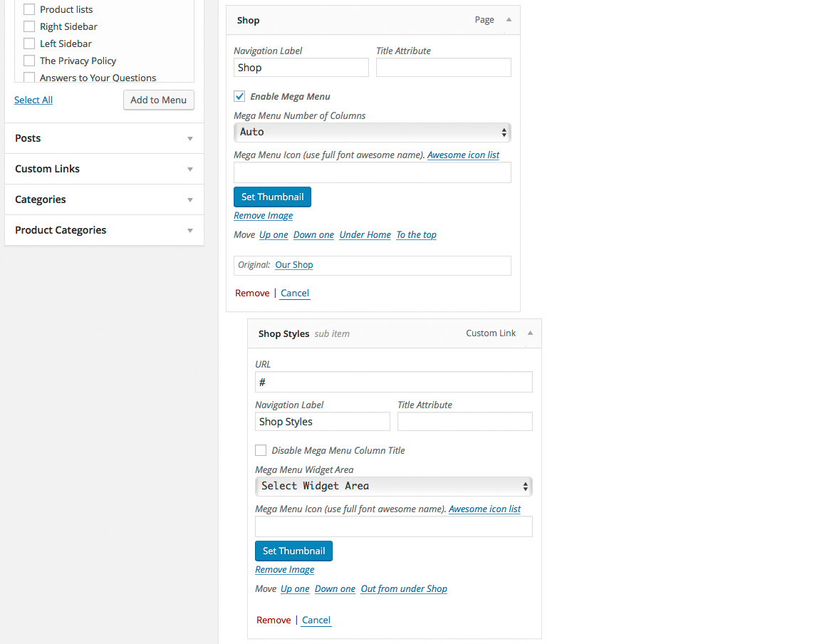Expand the Posts panel

click(x=105, y=138)
